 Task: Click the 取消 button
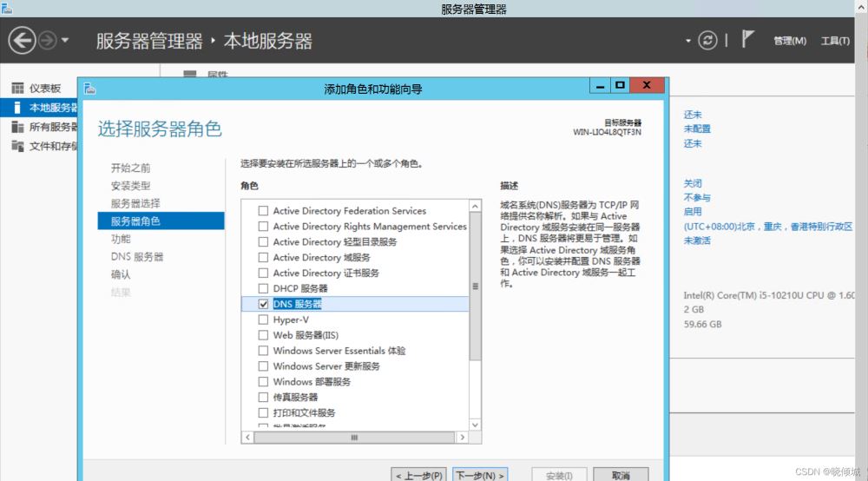[621, 476]
